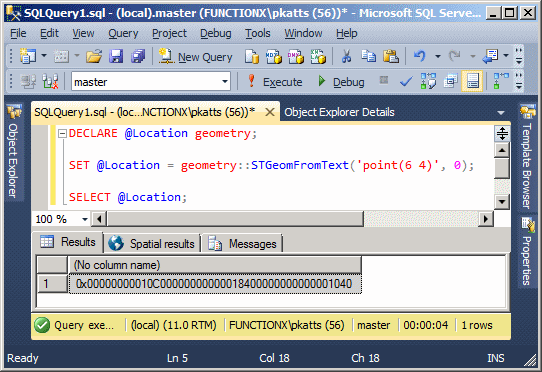Screen dimensions: 542x372
Task: Click the horizontal scrollbar right arrow
Action: (486, 219)
